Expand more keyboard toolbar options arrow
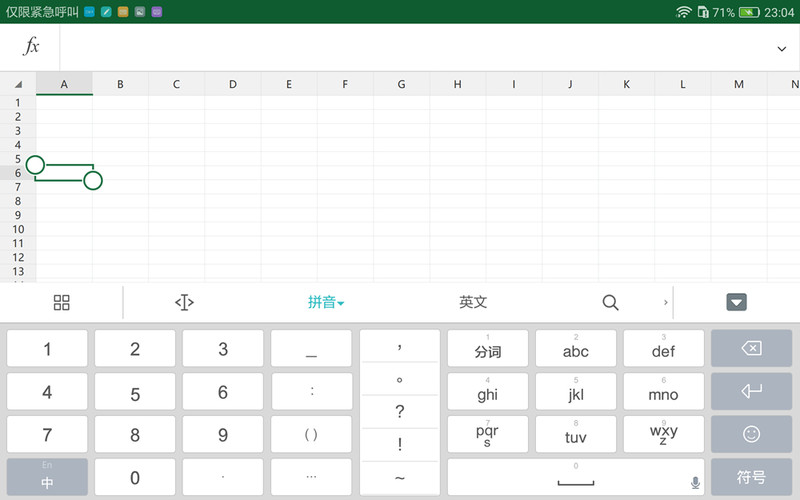This screenshot has width=800, height=500. click(x=666, y=303)
